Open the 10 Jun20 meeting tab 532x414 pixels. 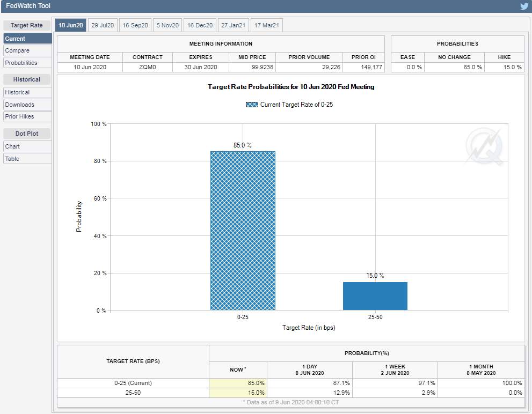tap(70, 25)
